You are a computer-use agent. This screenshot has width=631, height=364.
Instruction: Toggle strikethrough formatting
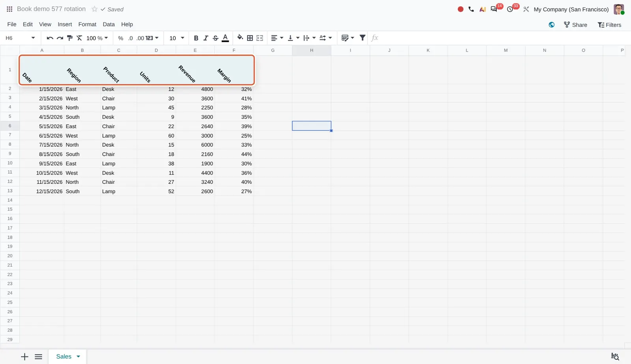[215, 38]
